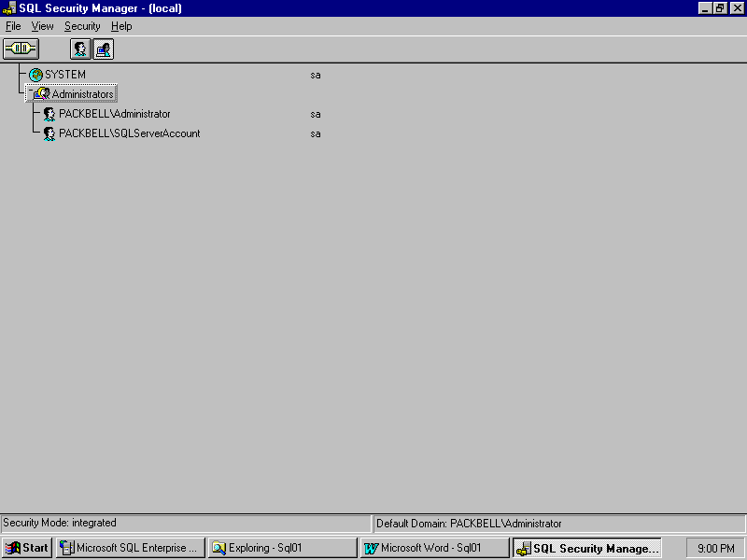Click the PACKBELL\SQLServerAccount user icon
This screenshot has width=747, height=560.
49,133
